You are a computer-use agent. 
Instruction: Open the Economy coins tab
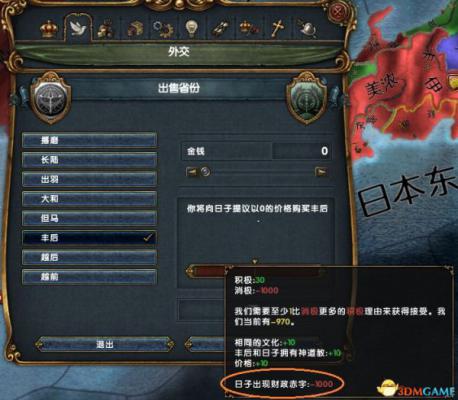(105, 29)
